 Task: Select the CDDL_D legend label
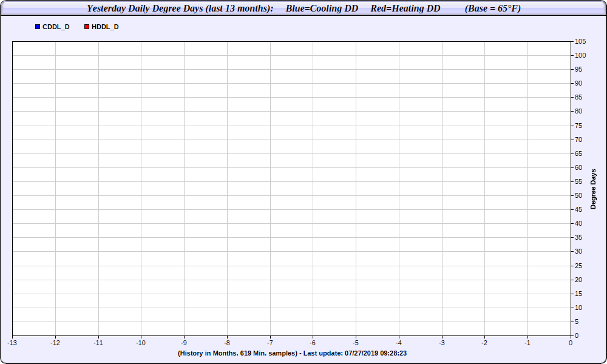point(56,27)
